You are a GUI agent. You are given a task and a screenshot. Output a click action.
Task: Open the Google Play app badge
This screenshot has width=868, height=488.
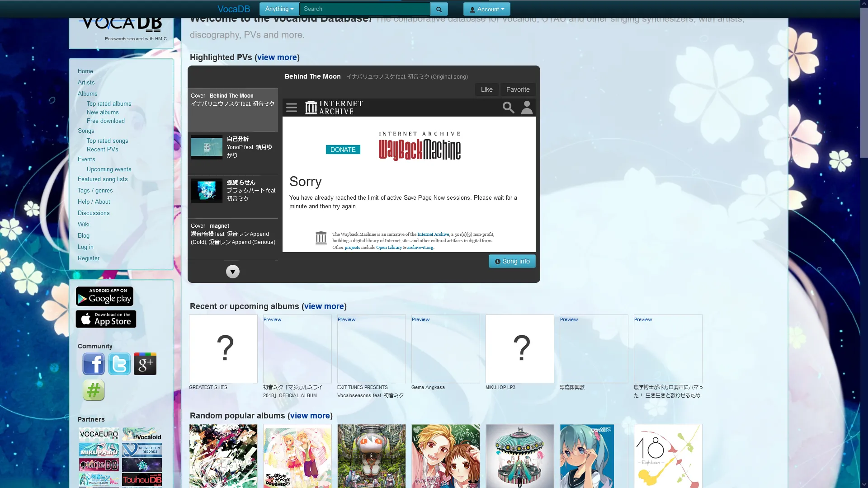pyautogui.click(x=104, y=296)
